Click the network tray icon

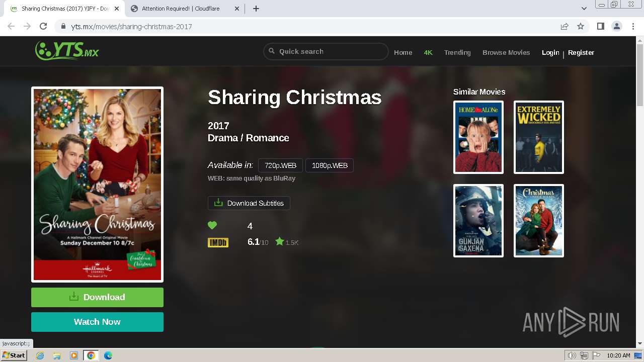[584, 355]
